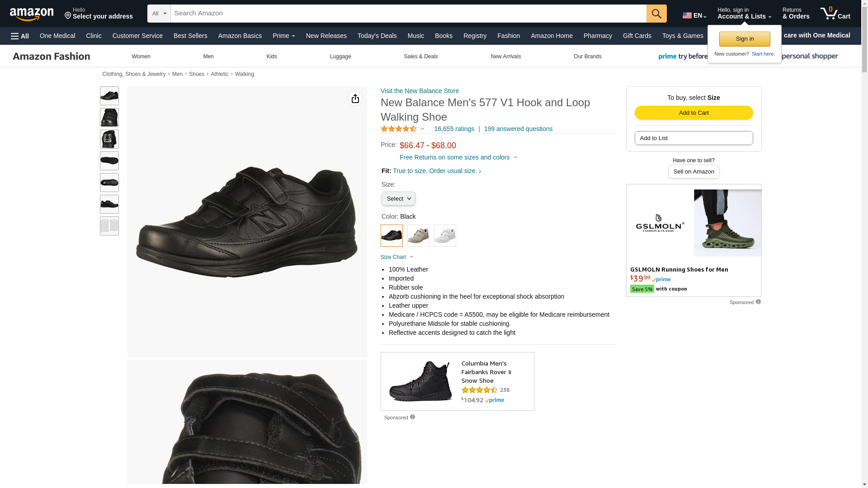868x488 pixels.
Task: Pick the white shoe color option
Action: coord(445,235)
